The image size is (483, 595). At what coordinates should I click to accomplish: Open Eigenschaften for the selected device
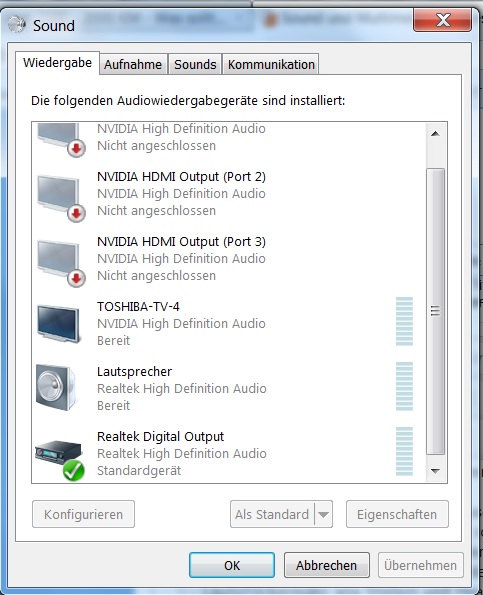pos(397,514)
